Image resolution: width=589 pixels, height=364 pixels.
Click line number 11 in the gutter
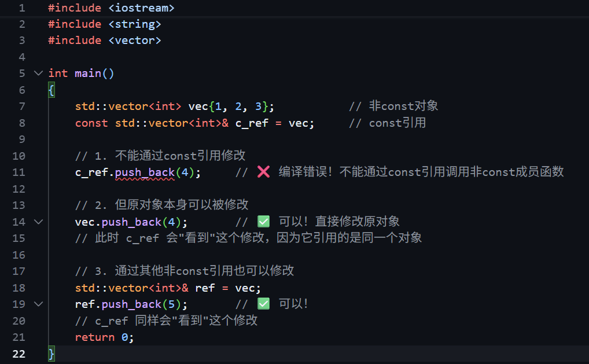tap(19, 172)
